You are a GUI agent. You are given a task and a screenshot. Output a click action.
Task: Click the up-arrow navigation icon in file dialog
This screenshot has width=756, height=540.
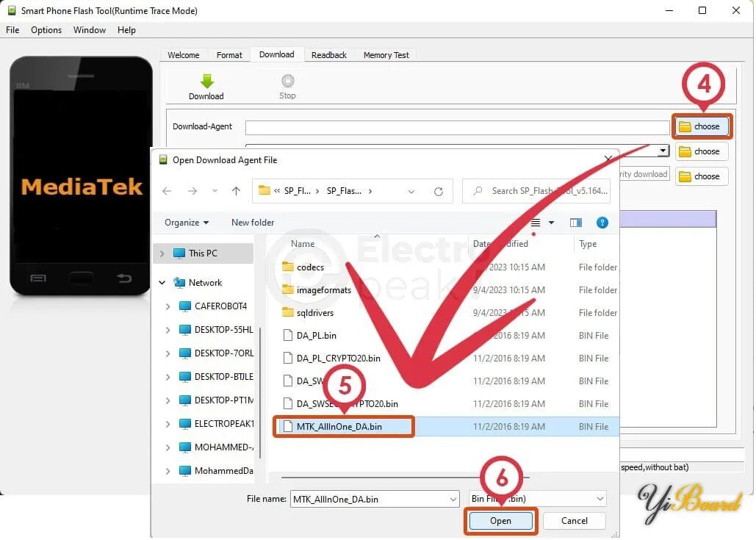pyautogui.click(x=236, y=191)
